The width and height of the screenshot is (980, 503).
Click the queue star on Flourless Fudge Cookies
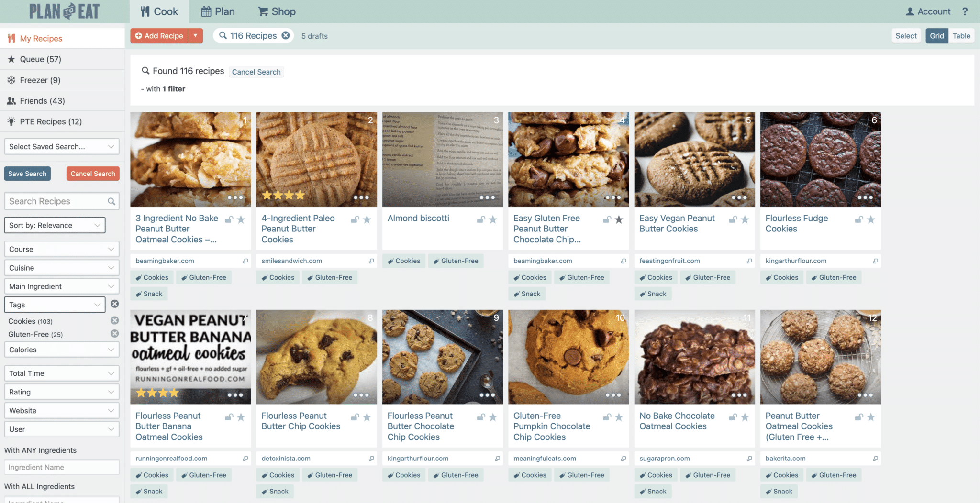pos(871,219)
